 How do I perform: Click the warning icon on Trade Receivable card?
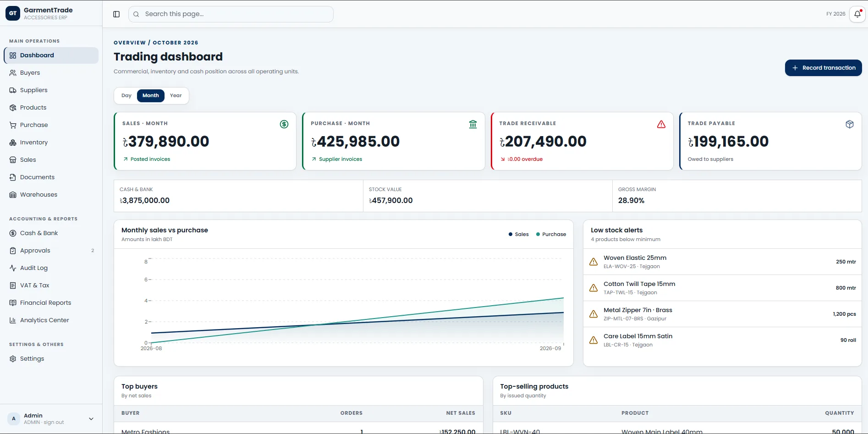[661, 124]
